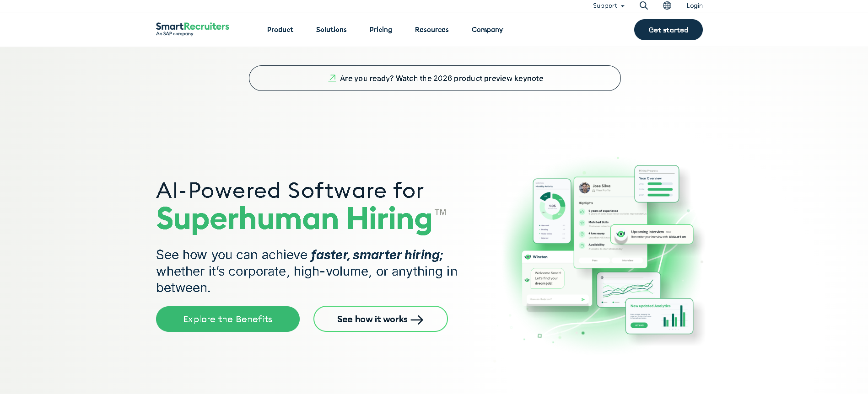This screenshot has width=868, height=394.
Task: Open the search magnifier icon
Action: click(x=643, y=5)
